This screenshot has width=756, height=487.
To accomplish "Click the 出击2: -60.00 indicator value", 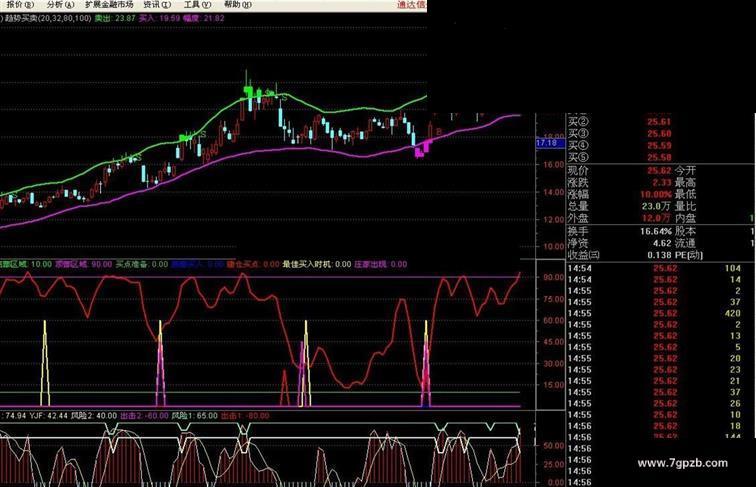I will click(144, 416).
